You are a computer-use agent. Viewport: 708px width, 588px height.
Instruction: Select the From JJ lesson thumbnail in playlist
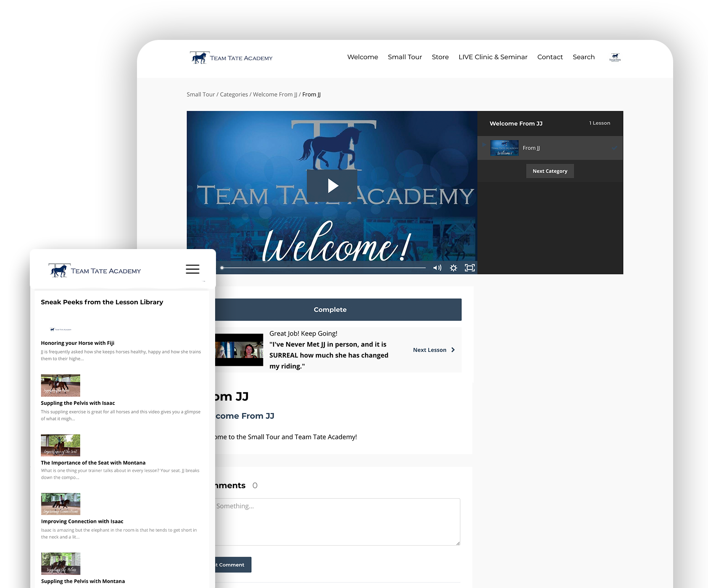504,148
